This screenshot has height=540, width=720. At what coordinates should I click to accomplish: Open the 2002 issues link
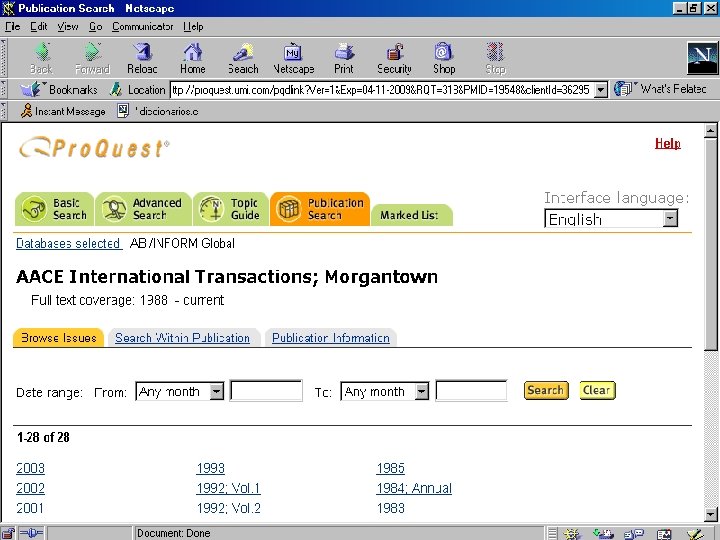(x=30, y=488)
